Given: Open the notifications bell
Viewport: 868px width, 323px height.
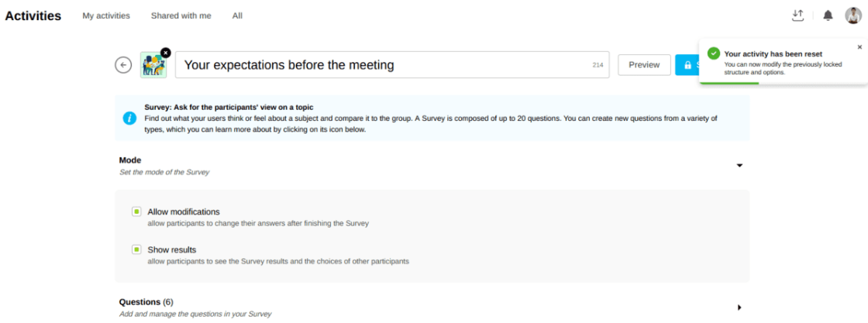Looking at the screenshot, I should coord(828,15).
